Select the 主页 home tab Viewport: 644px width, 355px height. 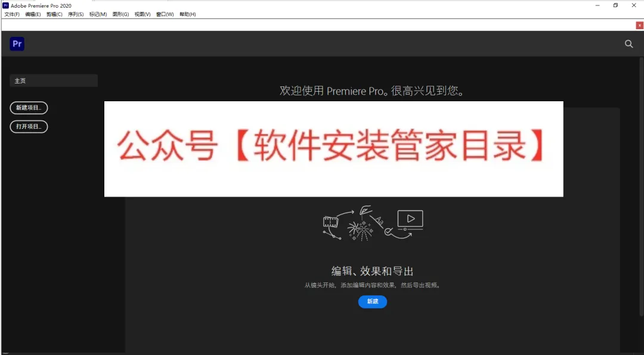tap(54, 81)
